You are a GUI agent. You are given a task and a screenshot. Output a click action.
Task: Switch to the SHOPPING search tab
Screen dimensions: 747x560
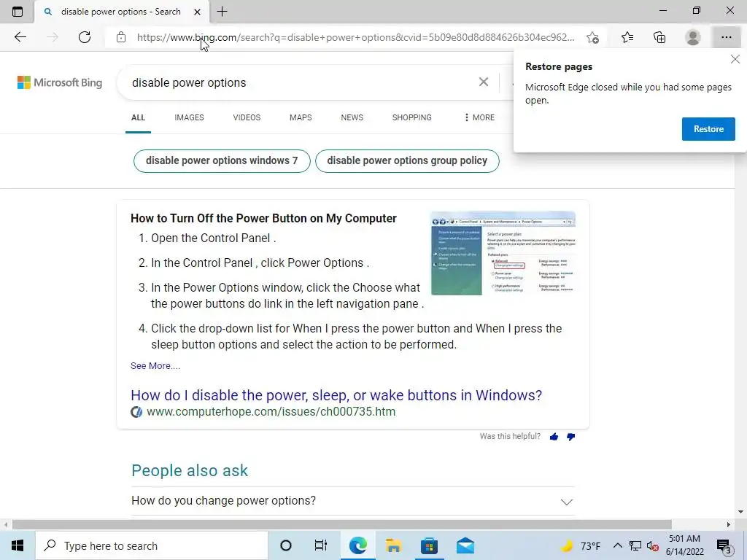point(412,117)
